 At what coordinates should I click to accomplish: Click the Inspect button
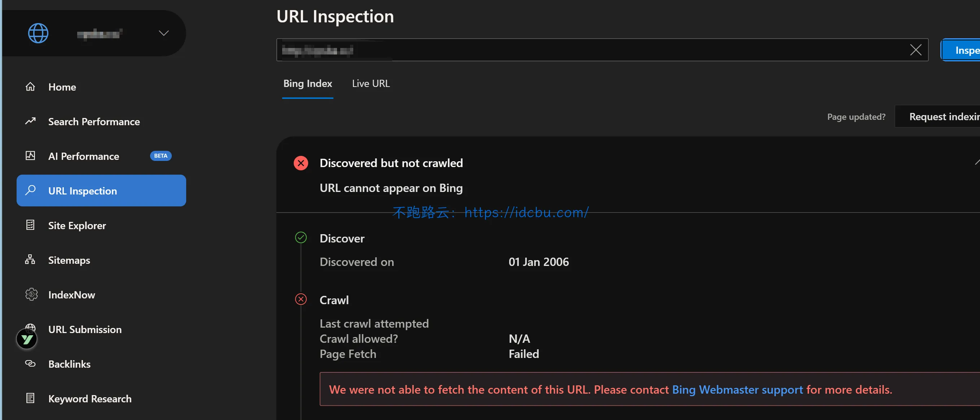(x=963, y=50)
